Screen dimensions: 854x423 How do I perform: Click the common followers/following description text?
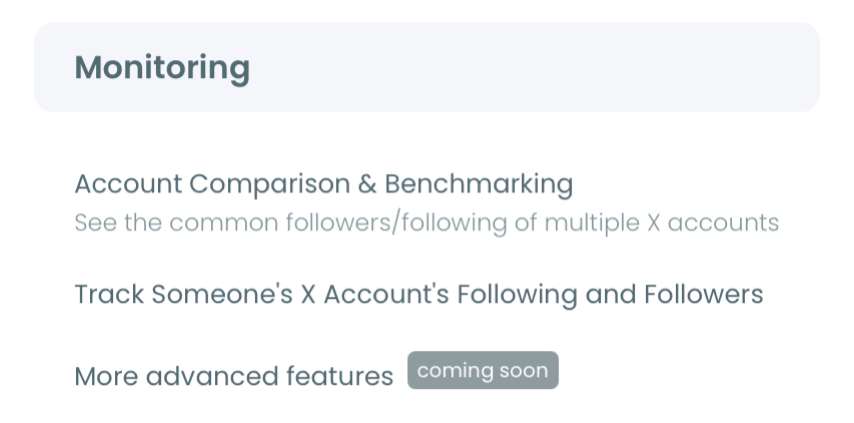click(x=426, y=222)
